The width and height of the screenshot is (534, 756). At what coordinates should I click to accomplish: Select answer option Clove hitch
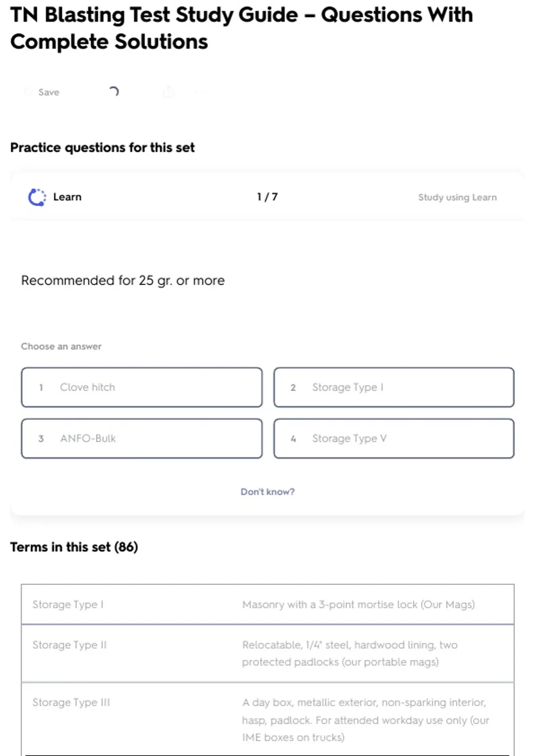[x=142, y=387]
